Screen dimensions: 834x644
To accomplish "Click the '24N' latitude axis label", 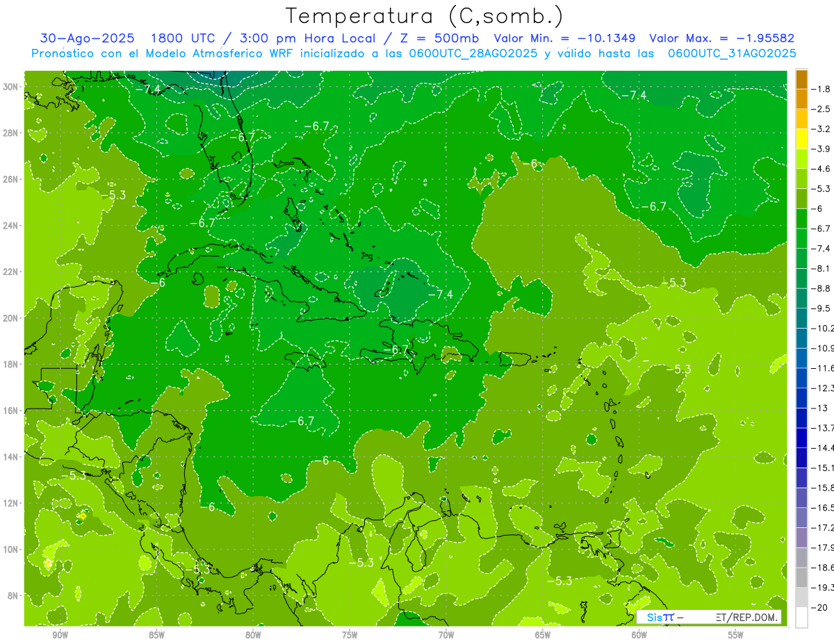I will (x=11, y=226).
